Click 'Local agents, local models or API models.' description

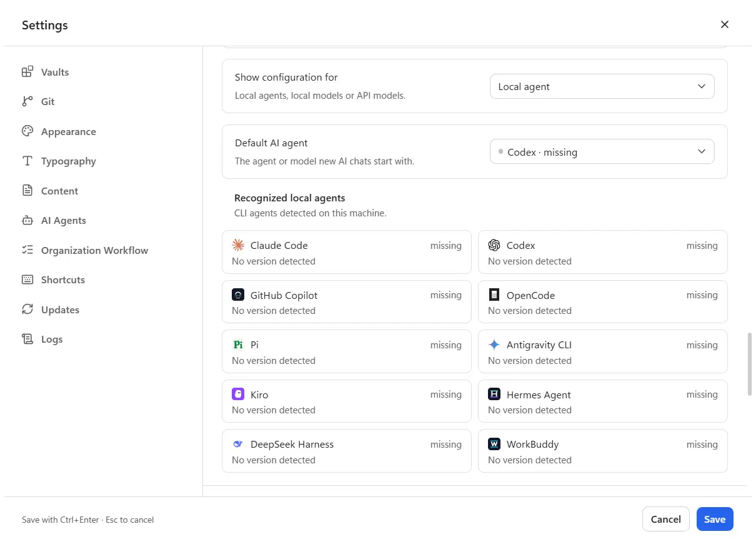point(320,96)
